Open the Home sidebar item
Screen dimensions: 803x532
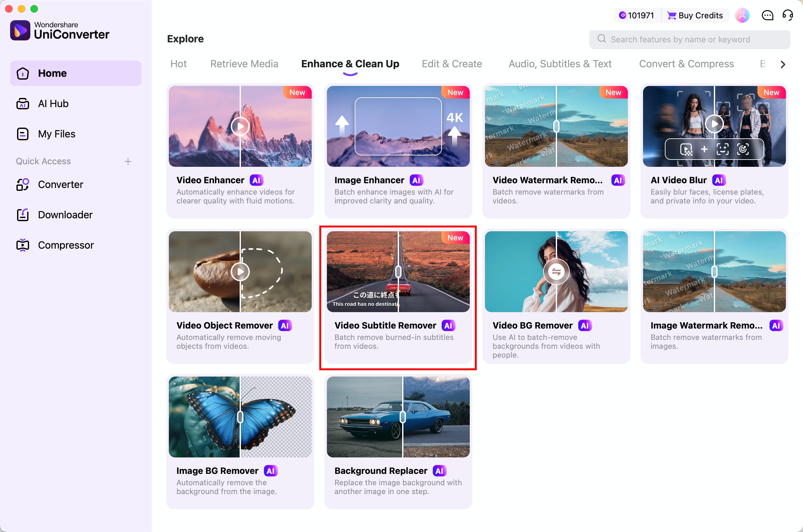[x=76, y=73]
